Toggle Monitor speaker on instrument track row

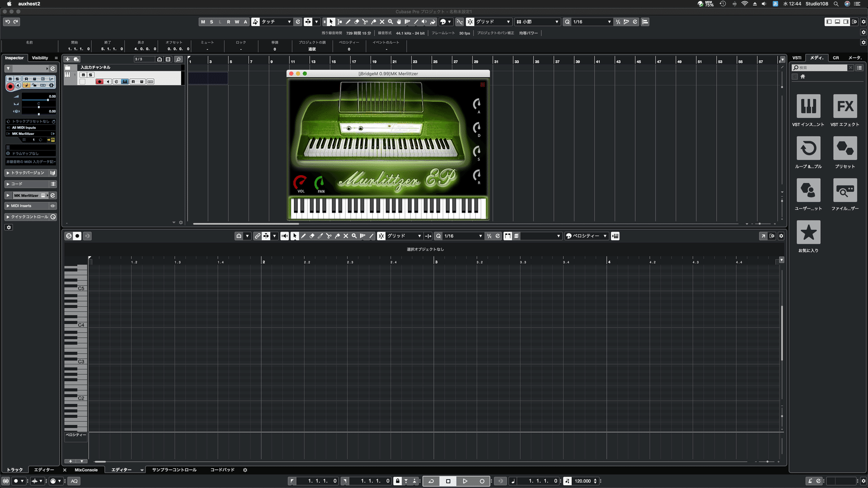(x=108, y=82)
